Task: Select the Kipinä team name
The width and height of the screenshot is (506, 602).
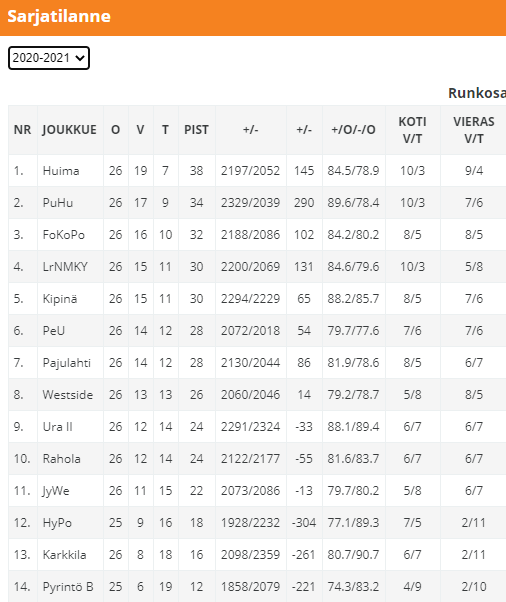Action: [x=60, y=299]
